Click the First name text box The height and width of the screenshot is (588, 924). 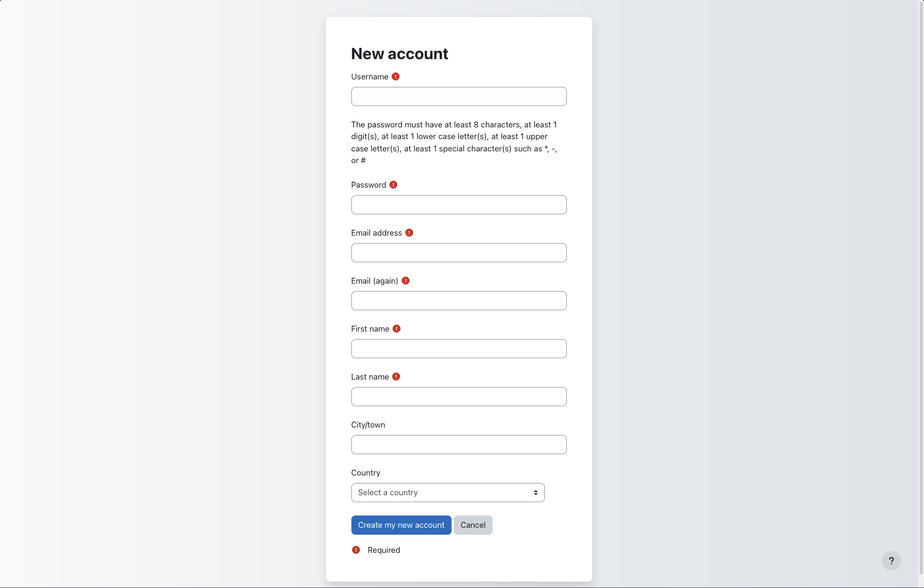click(459, 349)
